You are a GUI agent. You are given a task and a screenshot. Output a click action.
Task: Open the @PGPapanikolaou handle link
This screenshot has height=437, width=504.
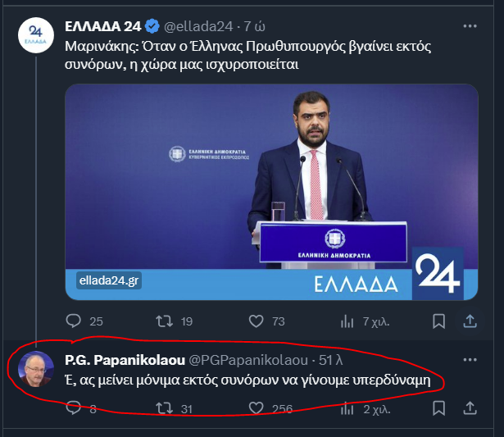tap(248, 361)
